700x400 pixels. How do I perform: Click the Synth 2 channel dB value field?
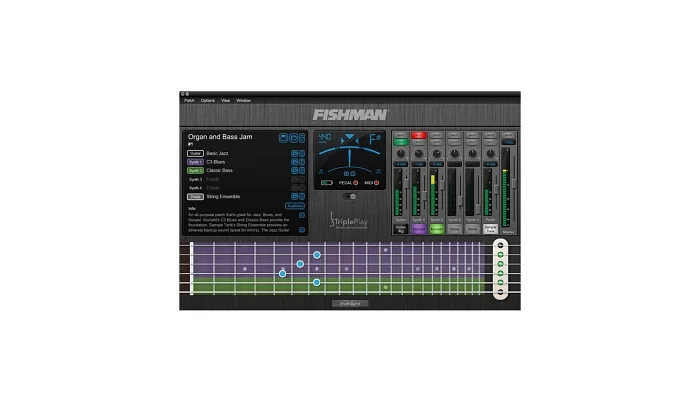437,164
